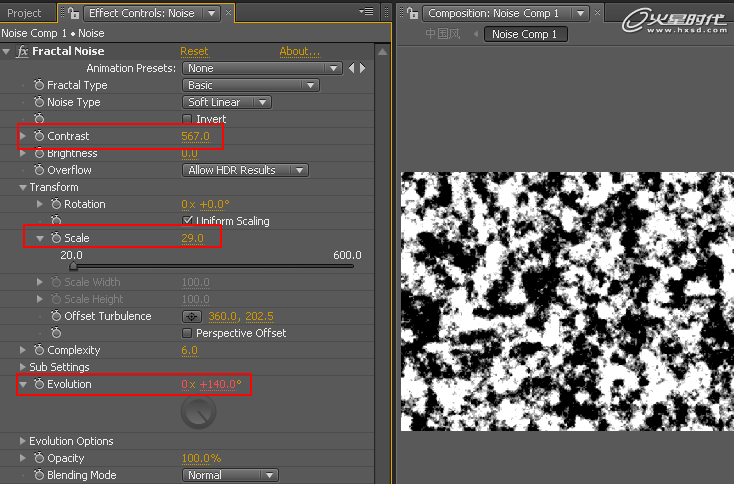Open Animation Presets dropdown

262,68
